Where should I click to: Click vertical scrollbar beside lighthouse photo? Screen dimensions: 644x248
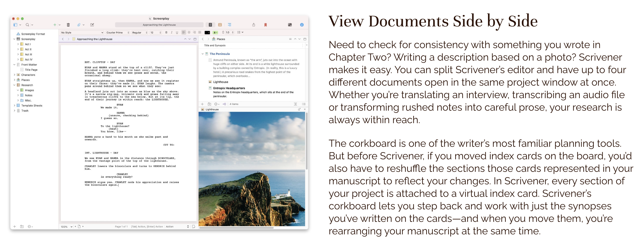pyautogui.click(x=306, y=141)
